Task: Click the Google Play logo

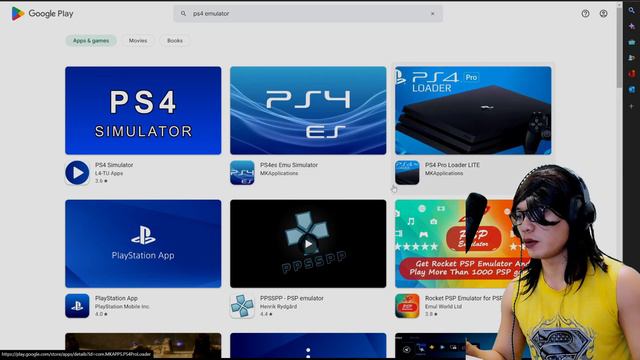Action: click(42, 13)
